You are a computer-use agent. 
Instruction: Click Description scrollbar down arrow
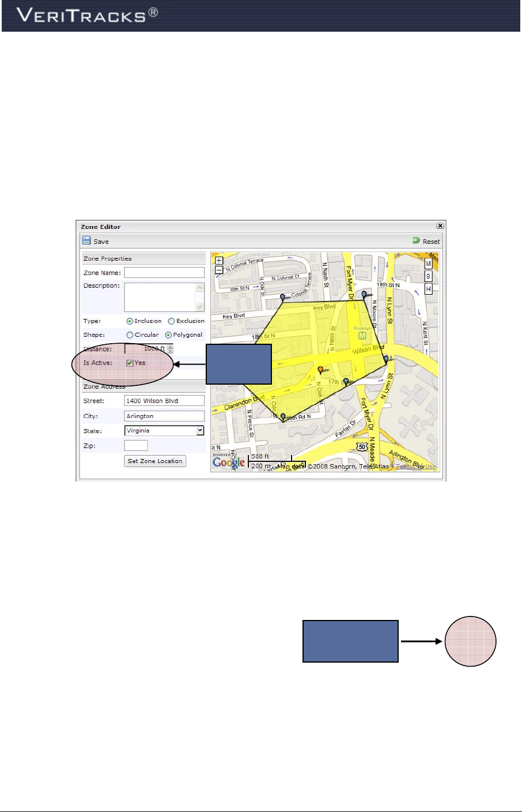pos(200,308)
